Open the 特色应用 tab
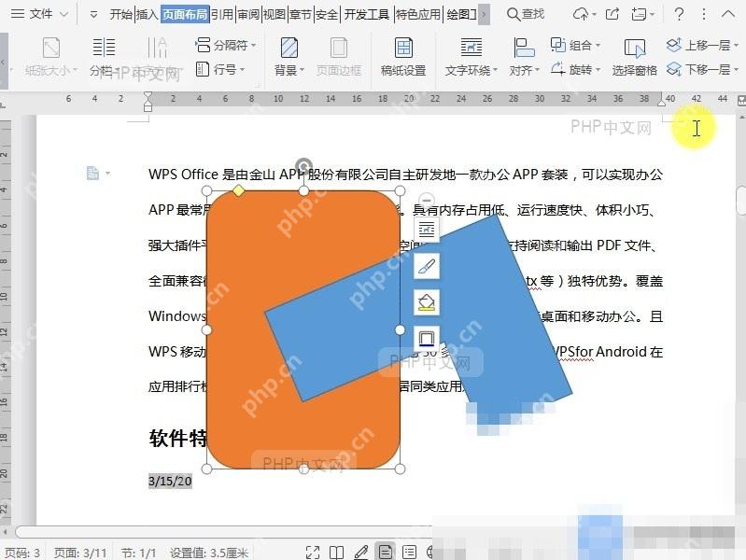The width and height of the screenshot is (746, 560). (418, 14)
